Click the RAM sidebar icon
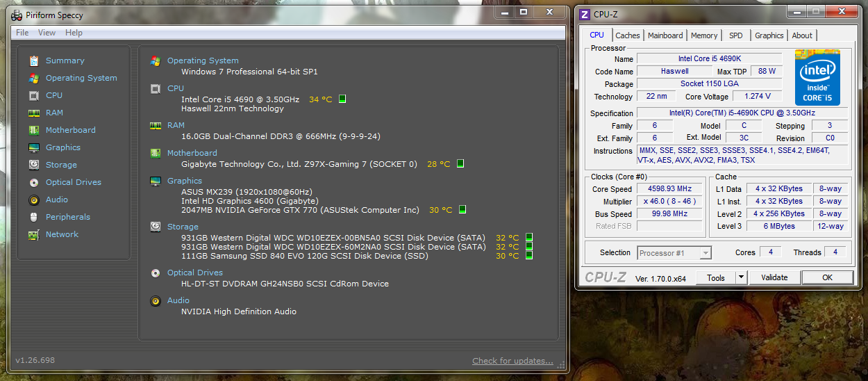Screen dimensions: 868x381 tap(33, 113)
